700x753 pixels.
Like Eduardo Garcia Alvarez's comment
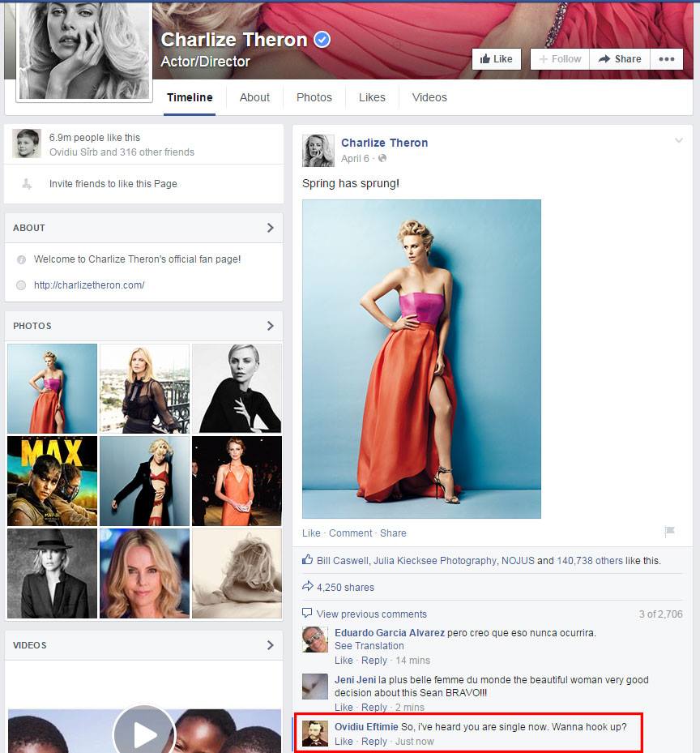[344, 661]
